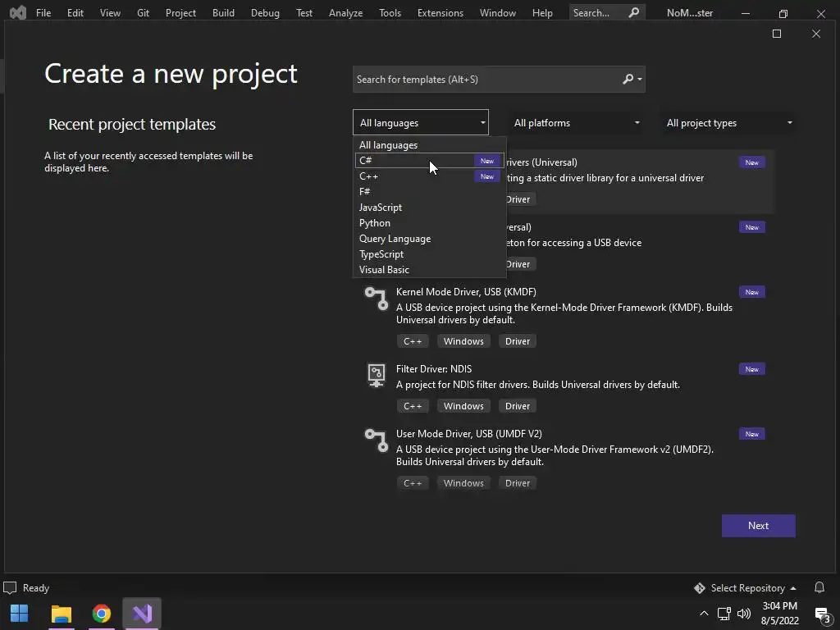Click Visual Studio taskbar icon
The height and width of the screenshot is (630, 840).
(x=142, y=614)
